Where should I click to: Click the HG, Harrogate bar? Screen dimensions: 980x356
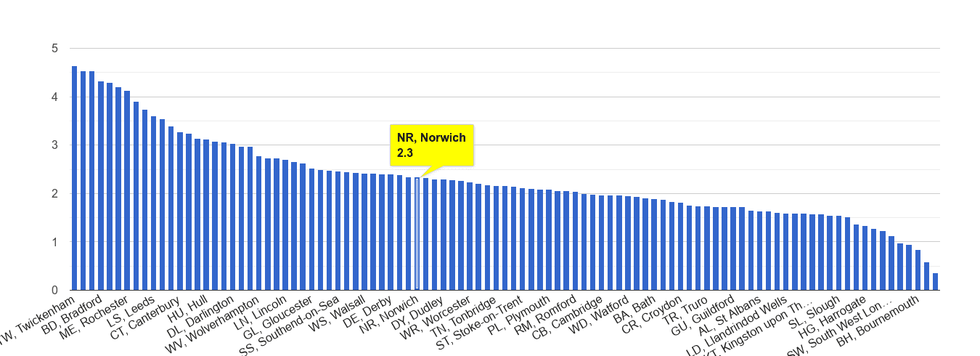(865, 258)
